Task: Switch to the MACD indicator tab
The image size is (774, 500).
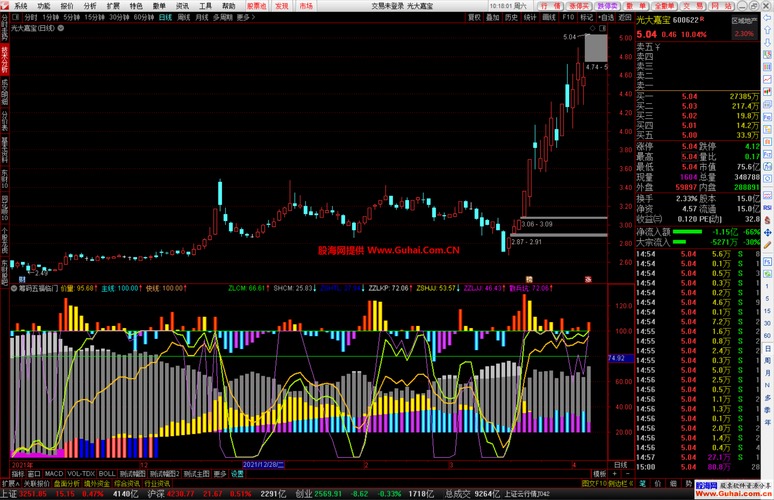Action: pyautogui.click(x=54, y=474)
